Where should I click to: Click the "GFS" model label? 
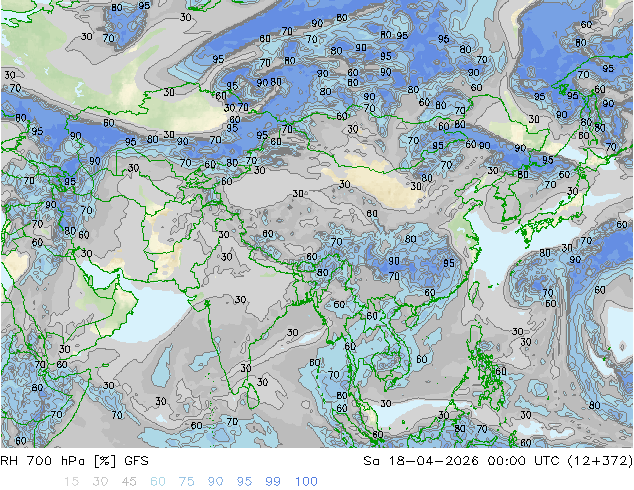(x=136, y=461)
